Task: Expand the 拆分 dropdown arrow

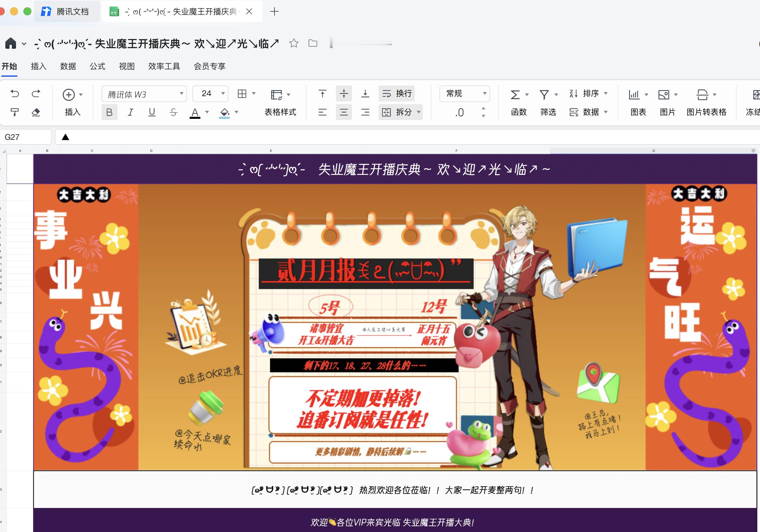Action: pyautogui.click(x=419, y=112)
